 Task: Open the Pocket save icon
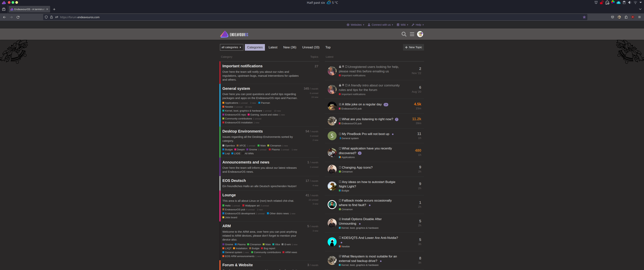(x=613, y=17)
